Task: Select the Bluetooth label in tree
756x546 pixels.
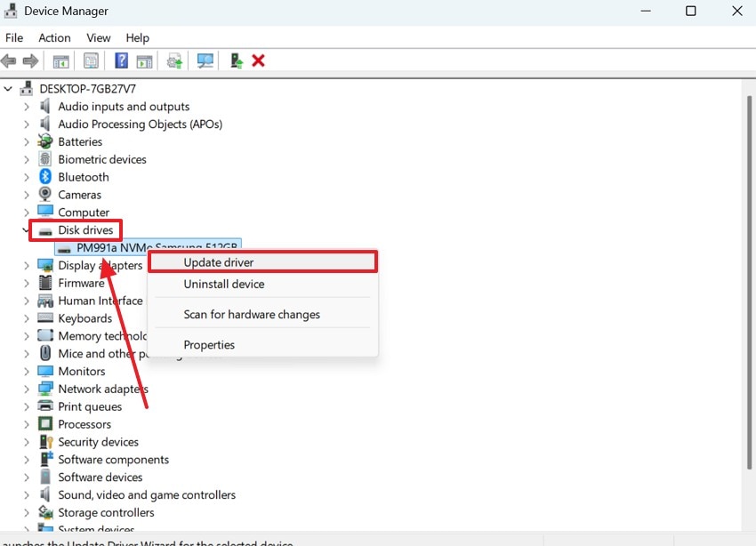Action: (84, 177)
